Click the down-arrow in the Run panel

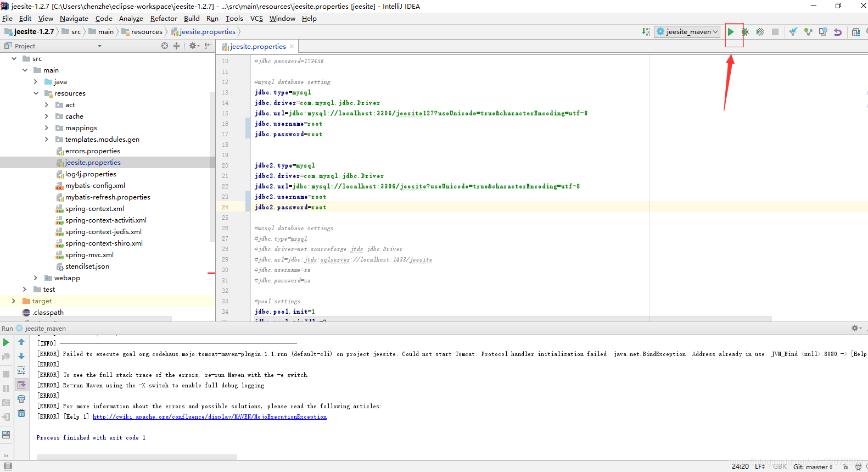[21, 356]
